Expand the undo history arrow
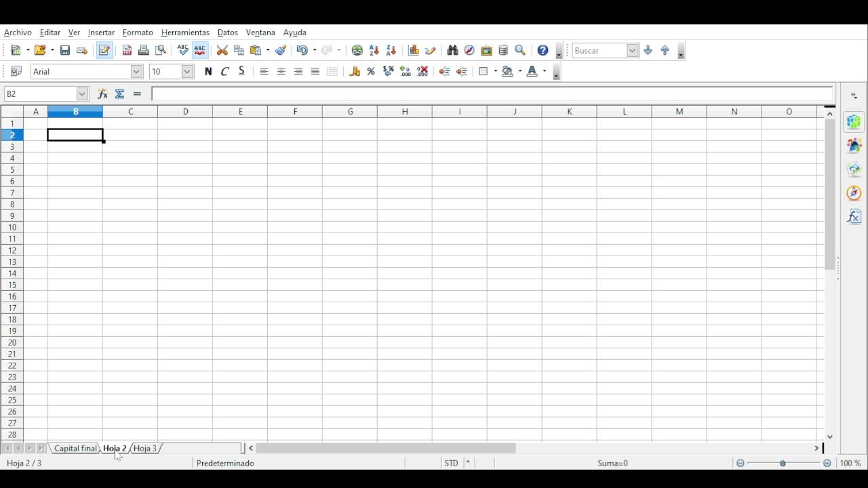The width and height of the screenshot is (868, 488). [x=315, y=50]
